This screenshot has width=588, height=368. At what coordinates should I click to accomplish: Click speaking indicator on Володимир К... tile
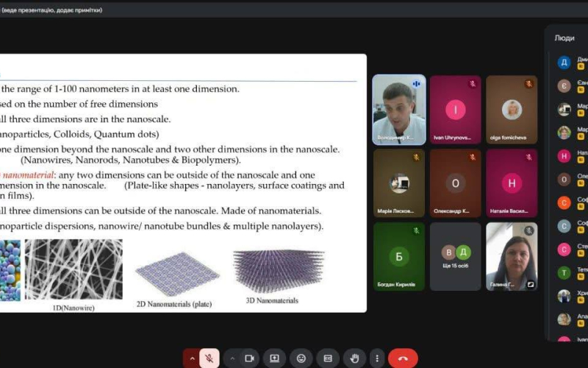pos(416,84)
